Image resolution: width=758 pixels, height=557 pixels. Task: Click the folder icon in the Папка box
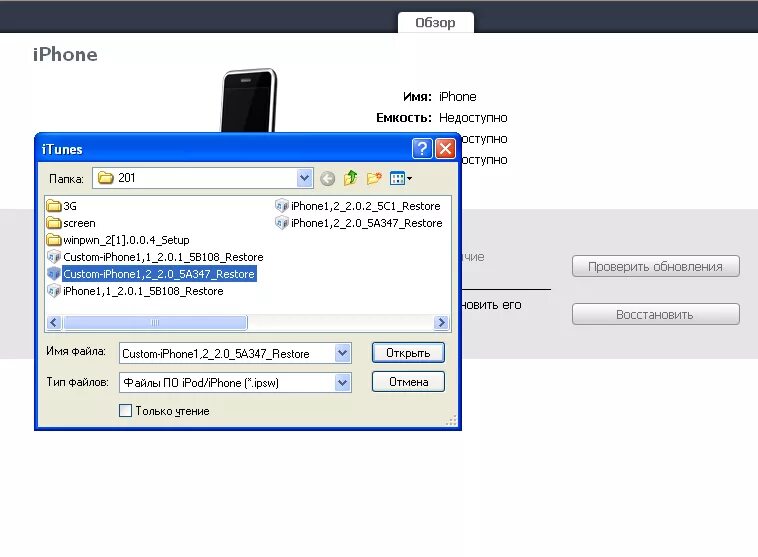[105, 178]
